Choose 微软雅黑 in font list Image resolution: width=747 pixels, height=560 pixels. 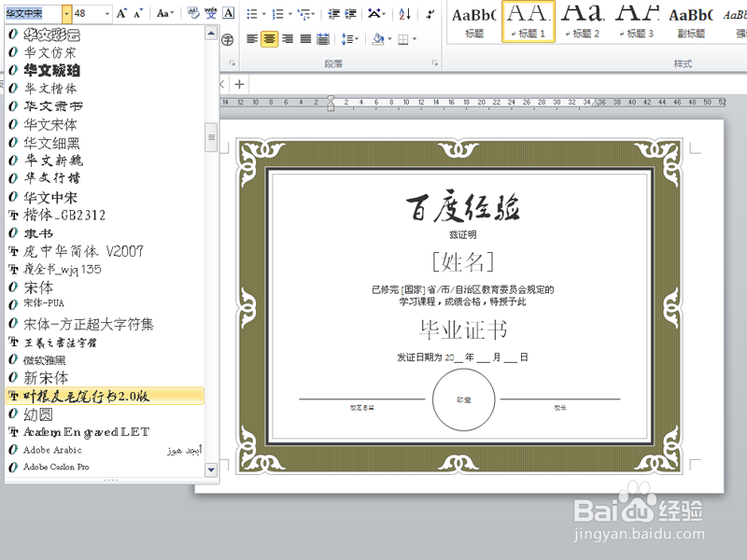pos(105,360)
